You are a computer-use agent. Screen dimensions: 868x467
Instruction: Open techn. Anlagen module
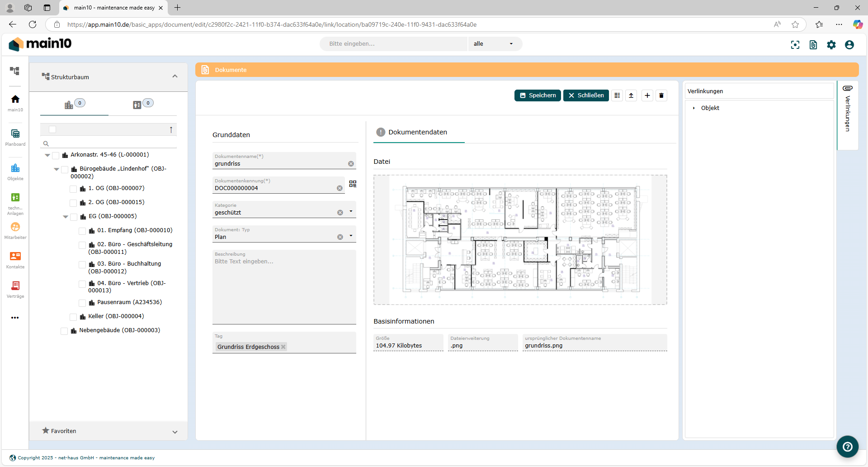pyautogui.click(x=15, y=204)
